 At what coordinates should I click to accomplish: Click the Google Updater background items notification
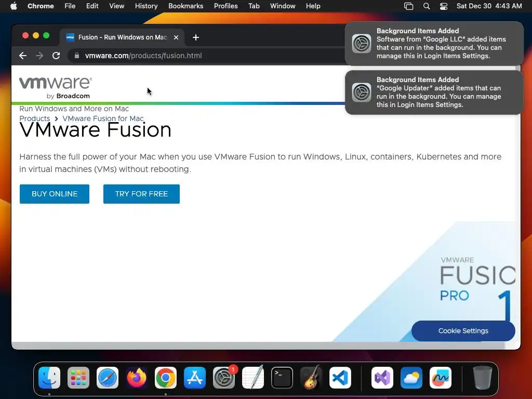click(434, 92)
